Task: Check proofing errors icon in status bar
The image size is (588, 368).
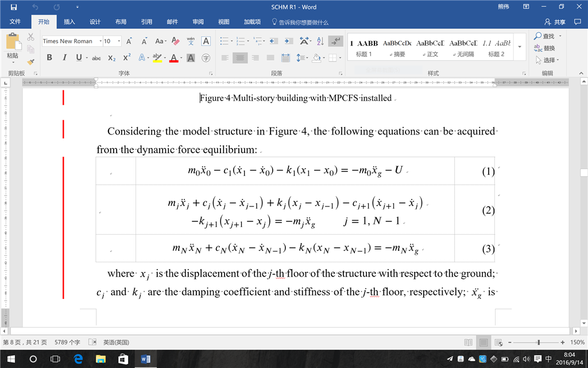Action: (92, 342)
